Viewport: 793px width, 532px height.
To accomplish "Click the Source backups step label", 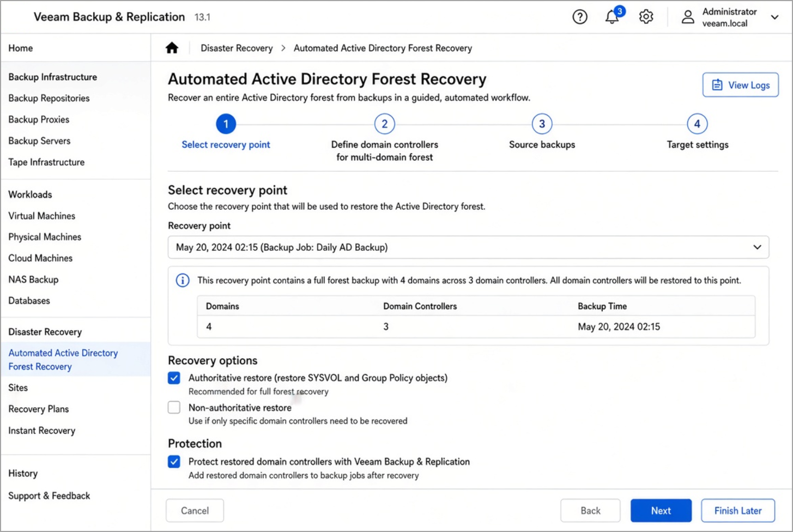I will click(542, 144).
